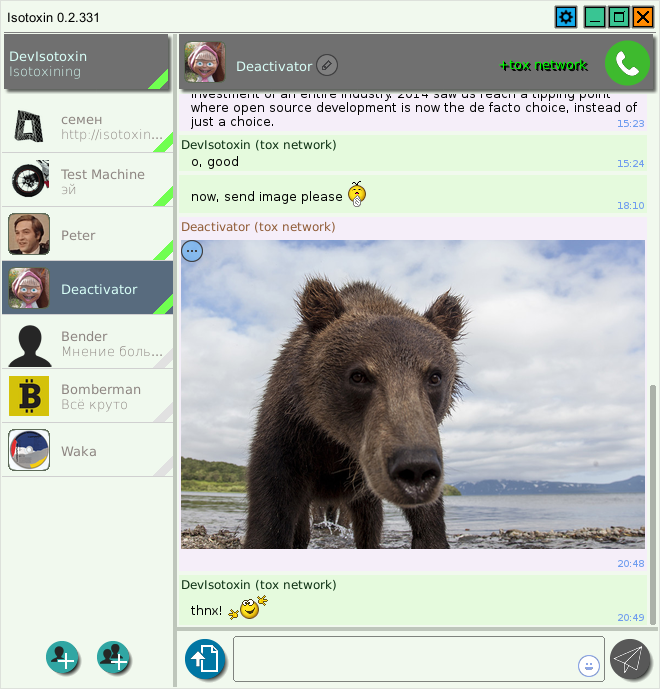Image resolution: width=660 pixels, height=689 pixels.
Task: Click the Test Machine wheel avatar
Action: pyautogui.click(x=29, y=179)
